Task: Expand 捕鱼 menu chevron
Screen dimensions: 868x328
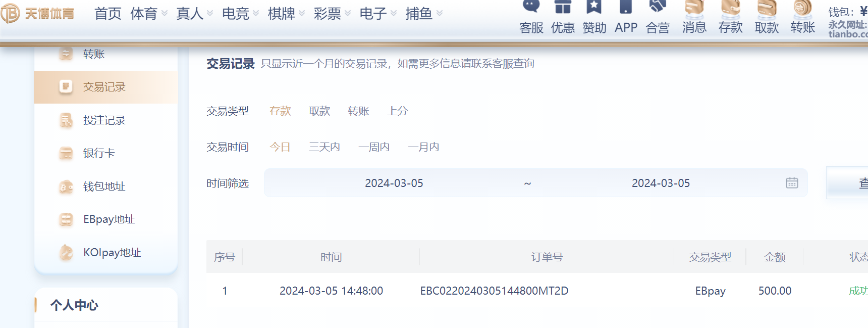Action: click(x=440, y=14)
